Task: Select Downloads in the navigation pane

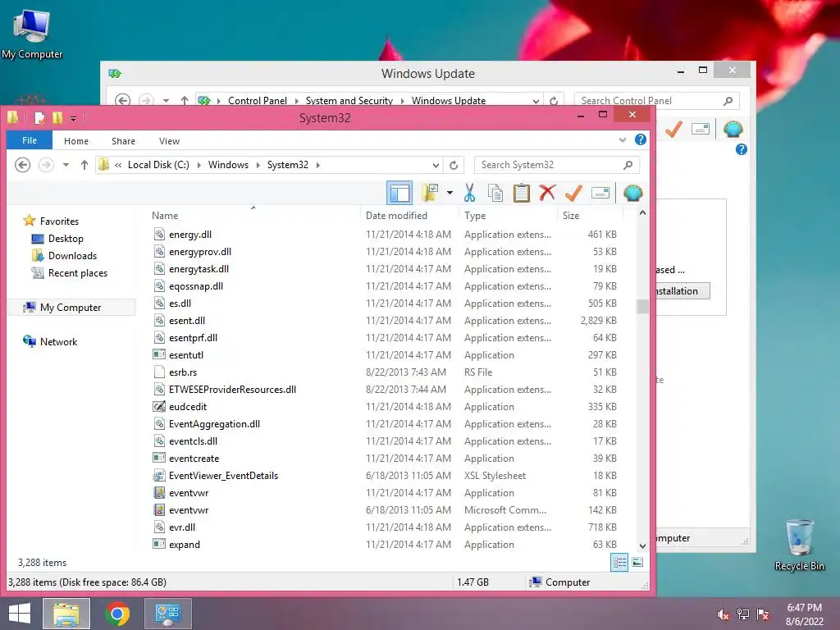Action: [x=72, y=256]
